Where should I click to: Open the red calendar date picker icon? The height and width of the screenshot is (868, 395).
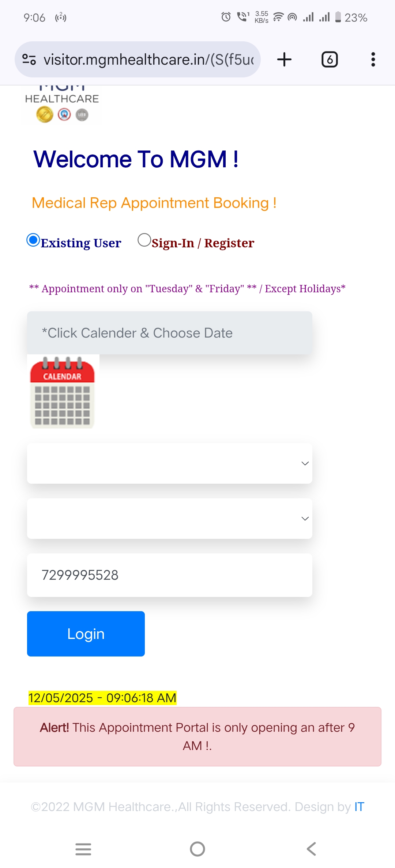coord(63,392)
